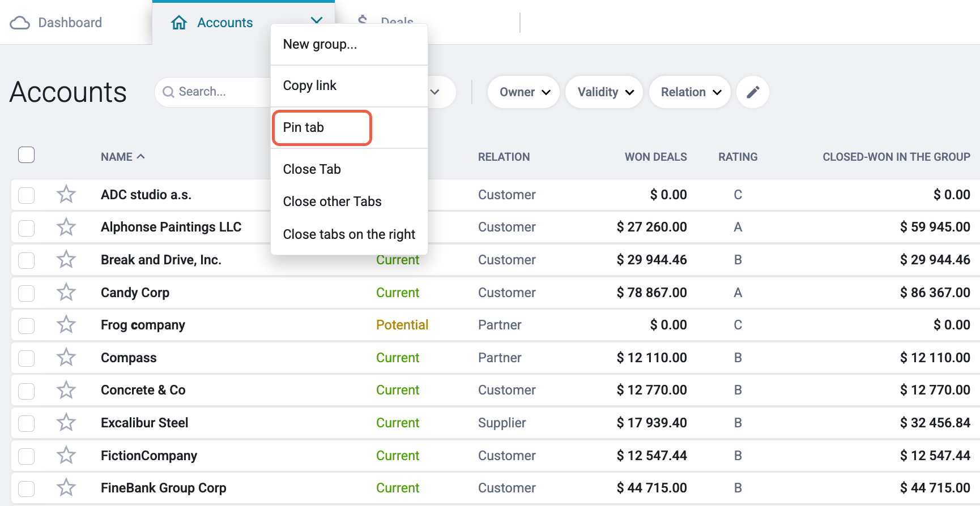Favorite the Candy Corp account
This screenshot has height=506, width=980.
[66, 293]
